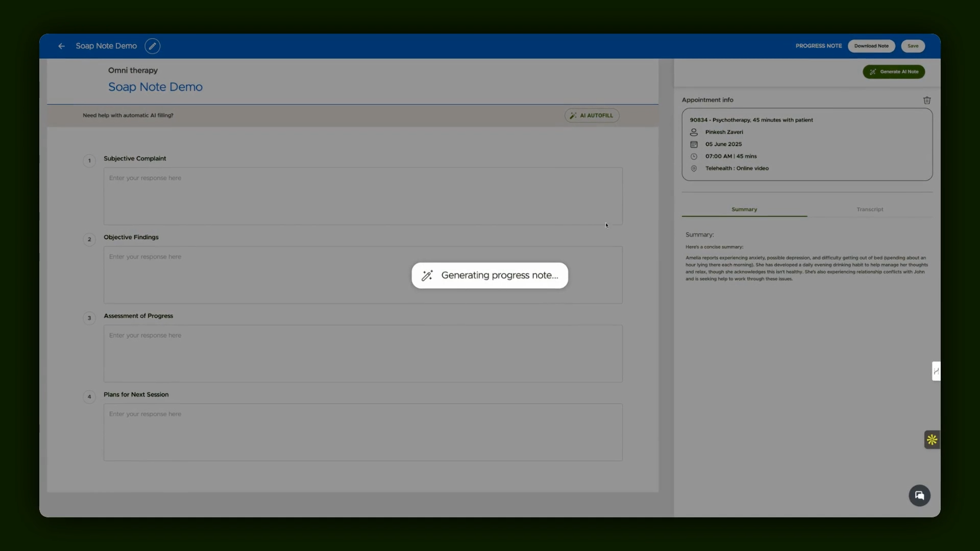This screenshot has height=551, width=980.
Task: Go back using the arrow icon
Action: pyautogui.click(x=61, y=46)
